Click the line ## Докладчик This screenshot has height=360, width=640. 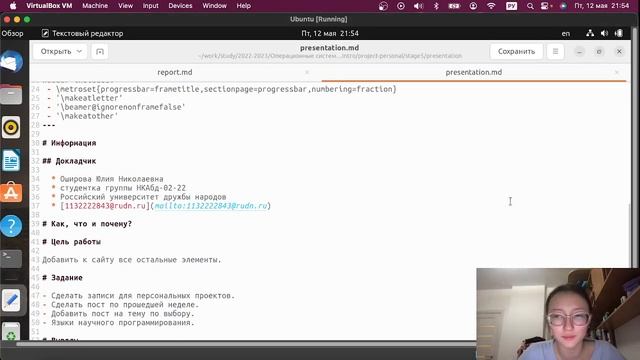coord(69,161)
